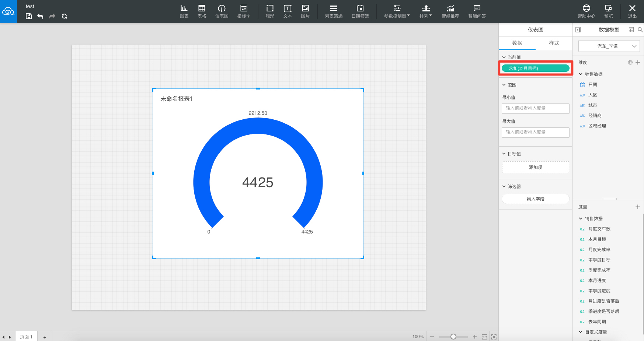
Task: Insert a 图表 chart component
Action: 184,11
